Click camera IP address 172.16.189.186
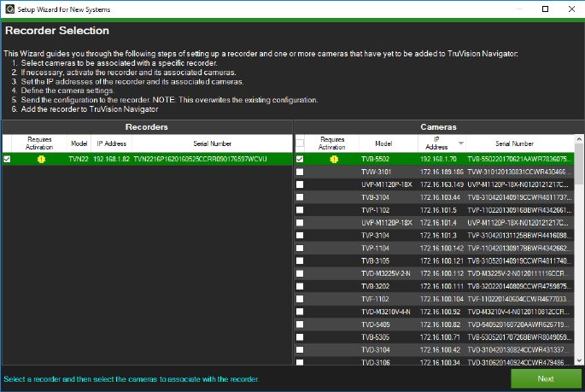This screenshot has height=392, width=585. (x=442, y=172)
